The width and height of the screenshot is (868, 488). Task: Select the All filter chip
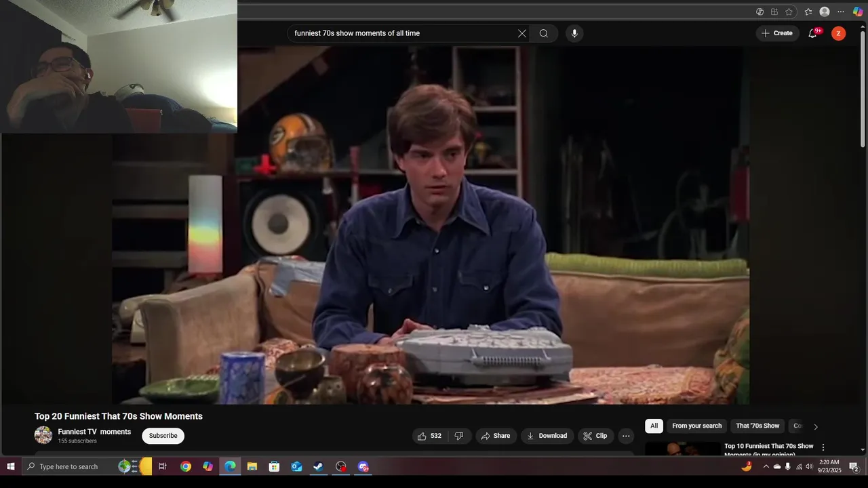pos(654,426)
